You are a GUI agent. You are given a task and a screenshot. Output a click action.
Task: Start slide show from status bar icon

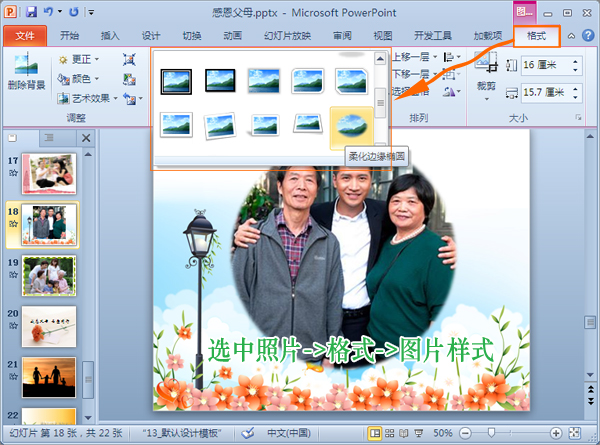coord(419,433)
